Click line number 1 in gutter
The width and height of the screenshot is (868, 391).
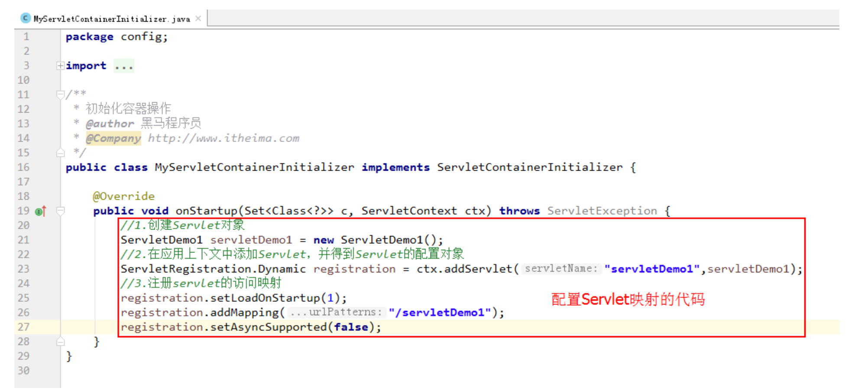pos(26,37)
